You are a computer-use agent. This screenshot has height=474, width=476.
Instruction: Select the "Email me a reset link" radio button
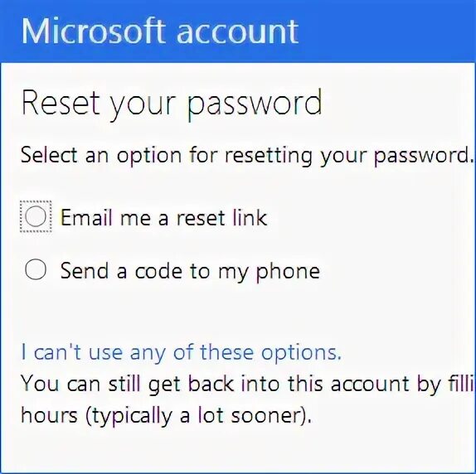point(36,216)
